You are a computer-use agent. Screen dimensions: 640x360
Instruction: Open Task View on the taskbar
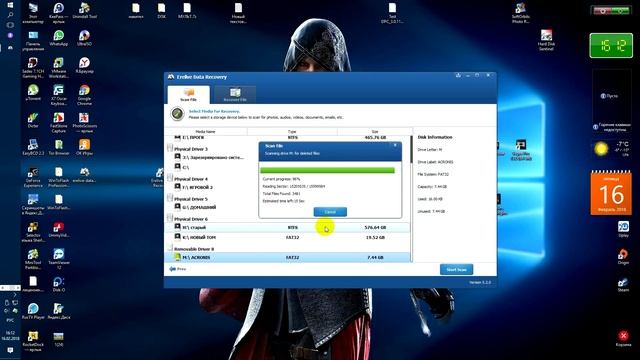tap(10, 25)
